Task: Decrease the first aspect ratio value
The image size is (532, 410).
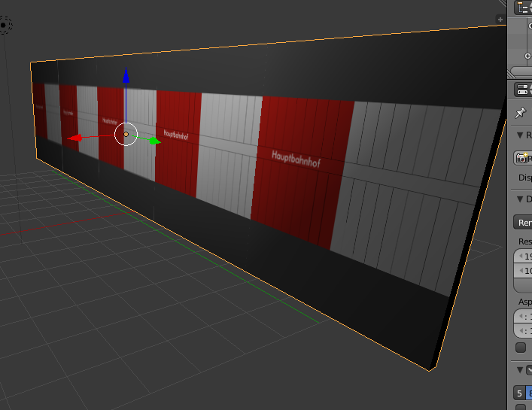Action: tap(521, 317)
